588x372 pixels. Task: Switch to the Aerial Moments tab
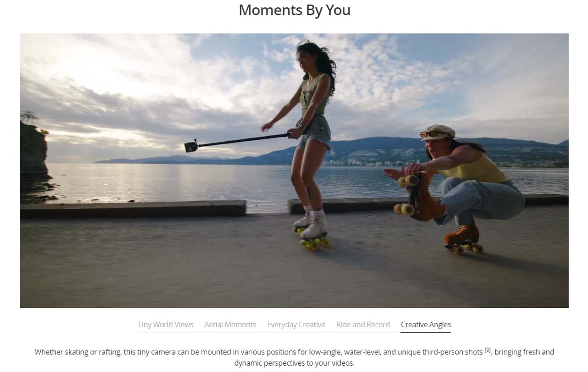pos(230,324)
